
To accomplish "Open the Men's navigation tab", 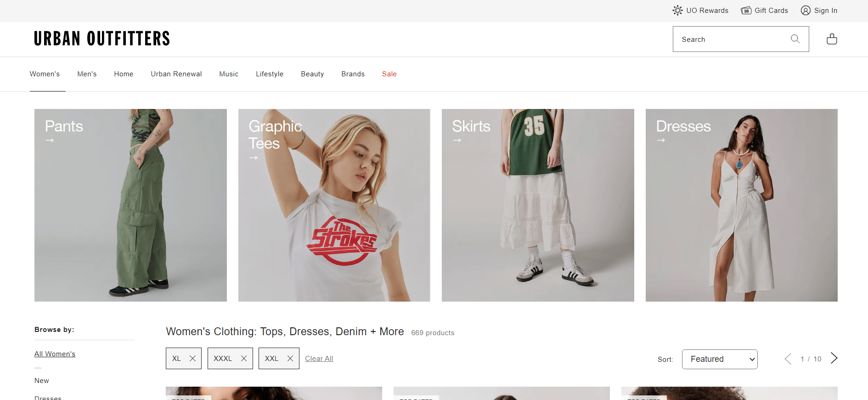I will click(87, 74).
